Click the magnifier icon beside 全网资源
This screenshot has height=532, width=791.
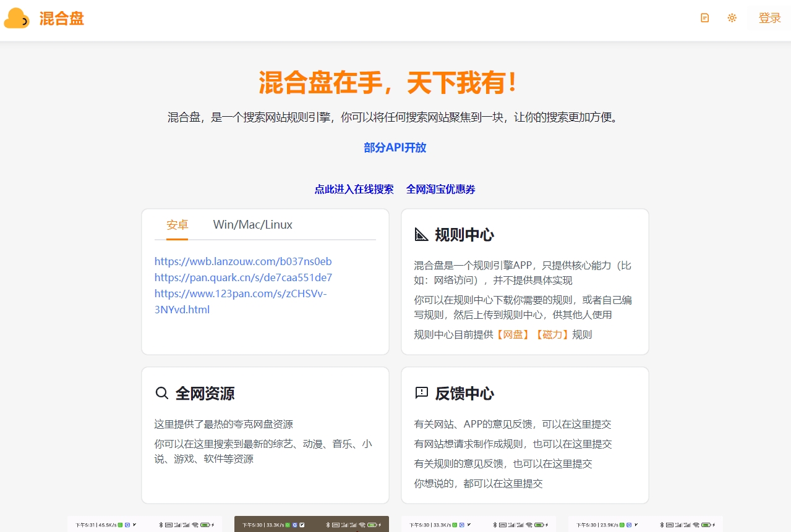coord(161,393)
